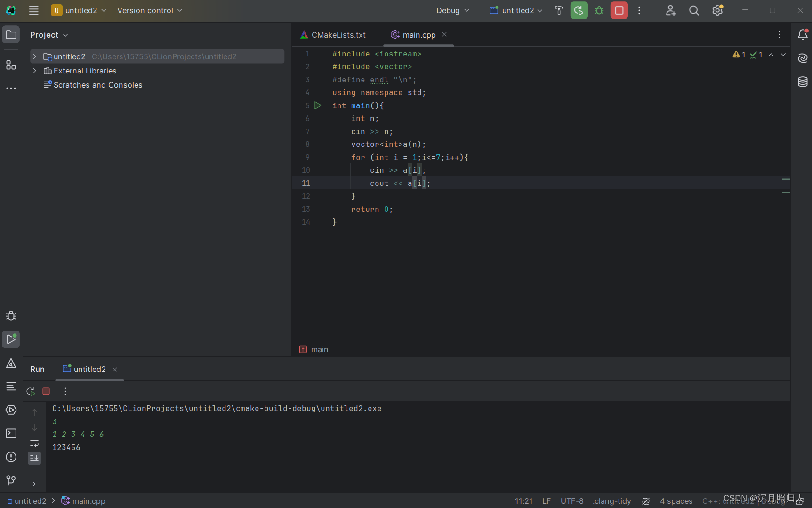Image resolution: width=812 pixels, height=508 pixels.
Task: Open untitled2 run configuration dropdown
Action: [516, 10]
